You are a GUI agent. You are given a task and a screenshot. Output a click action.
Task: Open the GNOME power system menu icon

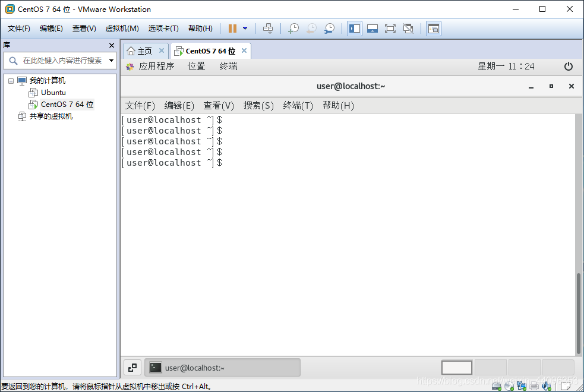click(569, 67)
